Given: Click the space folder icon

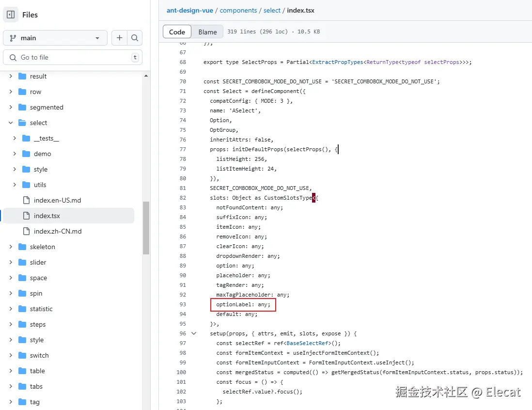Looking at the screenshot, I should [x=22, y=278].
